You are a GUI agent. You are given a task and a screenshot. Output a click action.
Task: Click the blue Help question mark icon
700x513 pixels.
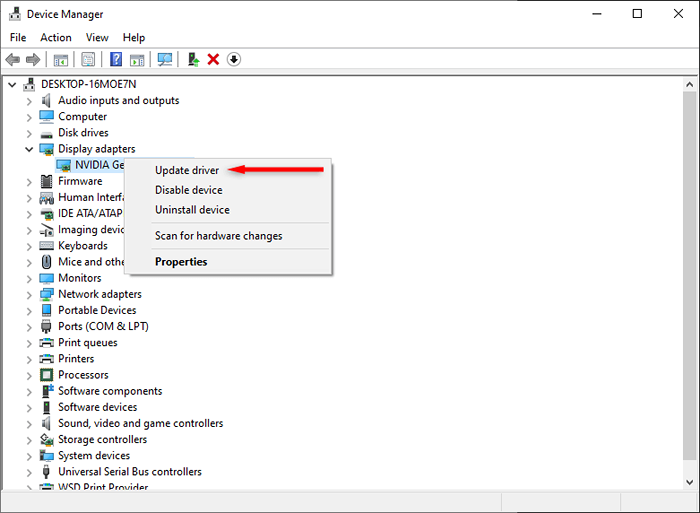(116, 59)
